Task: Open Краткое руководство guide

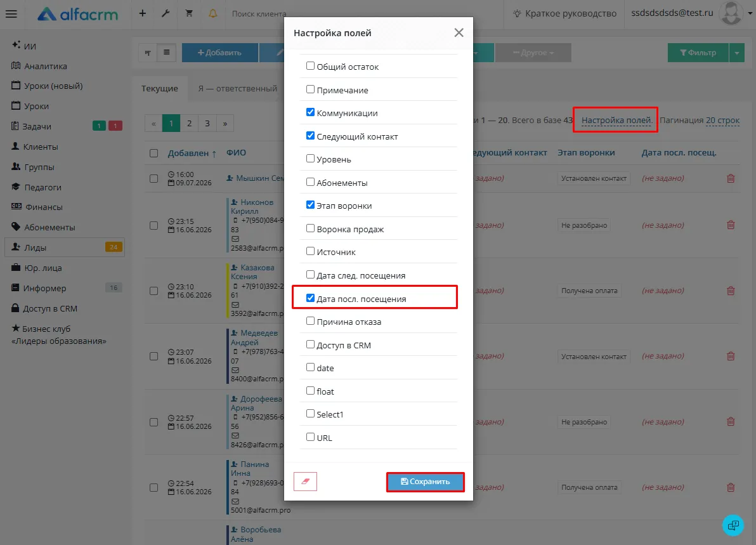Action: 564,13
